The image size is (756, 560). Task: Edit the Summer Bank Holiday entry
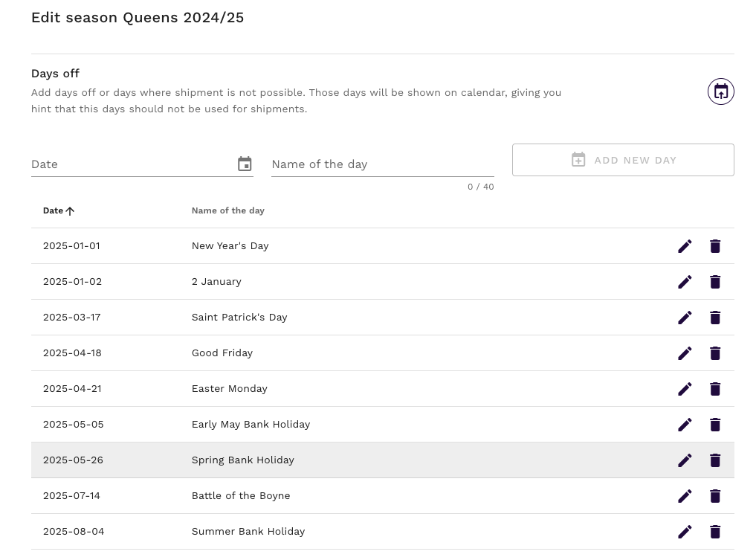(x=685, y=532)
